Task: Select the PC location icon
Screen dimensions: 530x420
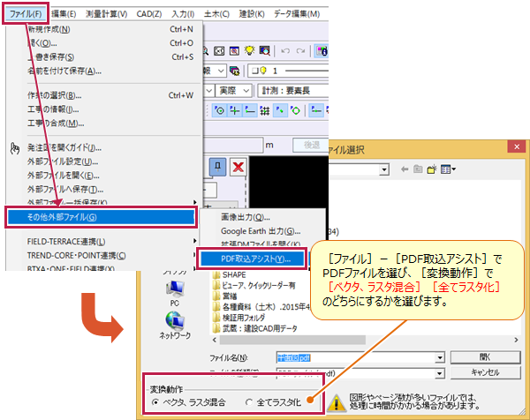Action: (175, 294)
